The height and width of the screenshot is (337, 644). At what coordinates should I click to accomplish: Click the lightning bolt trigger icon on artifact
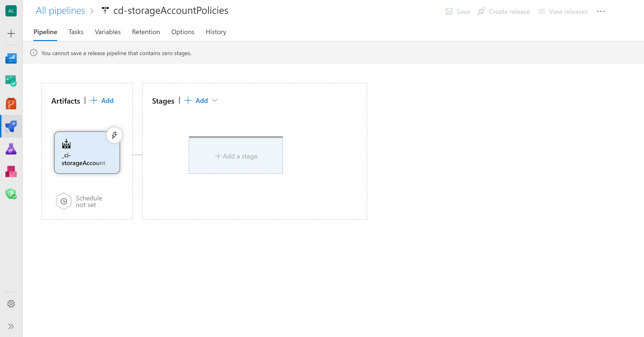click(114, 135)
